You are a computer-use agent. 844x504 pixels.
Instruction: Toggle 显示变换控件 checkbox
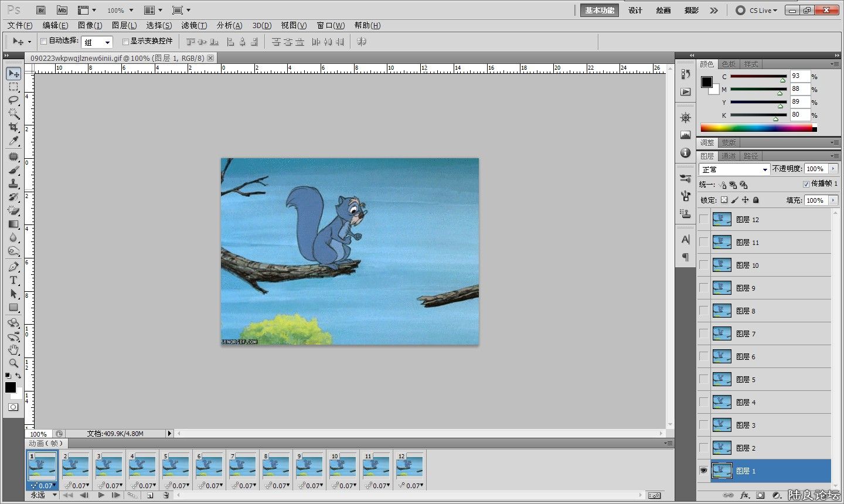click(x=125, y=42)
